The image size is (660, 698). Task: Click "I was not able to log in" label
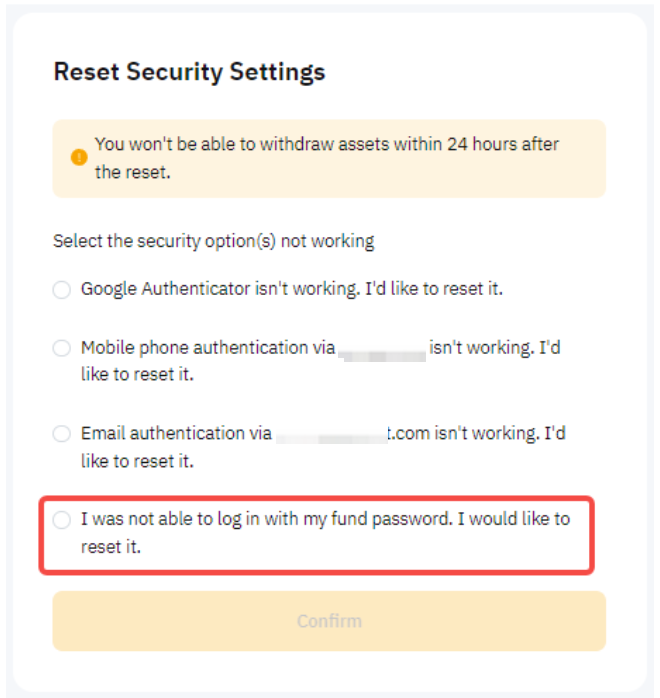325,520
